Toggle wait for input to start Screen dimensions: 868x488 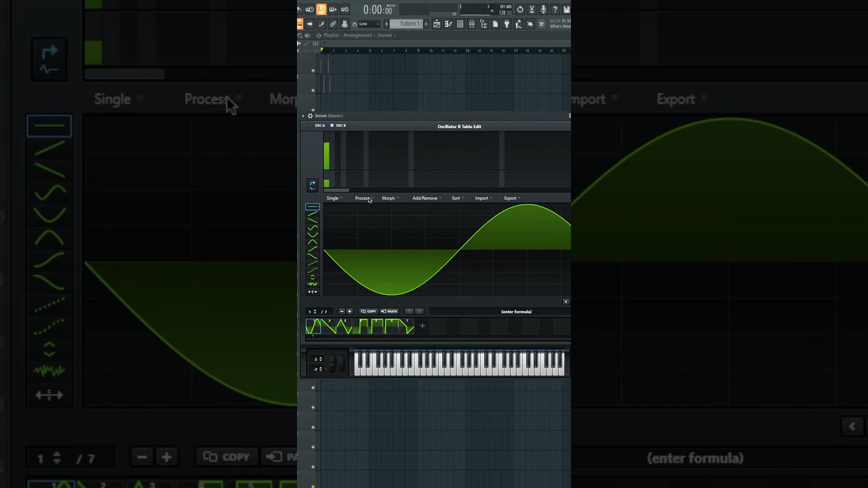click(x=309, y=9)
